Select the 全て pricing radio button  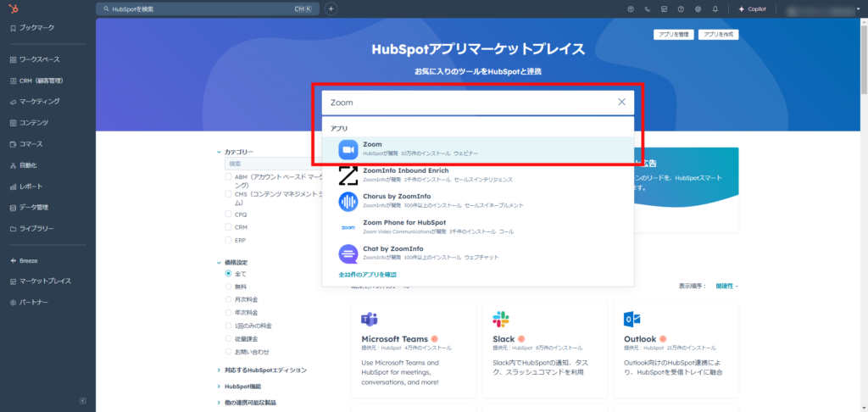click(228, 274)
